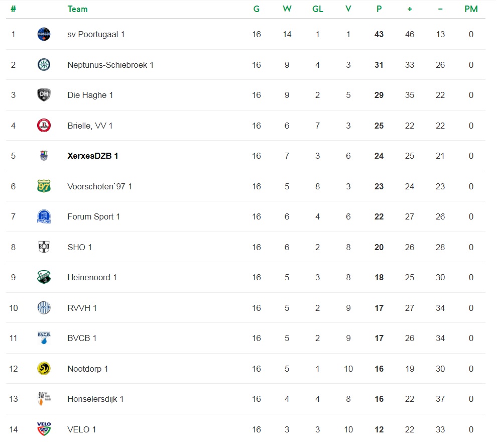Screen dimensions: 497x448
Task: Click the Heinenoord green club logo
Action: 44,277
